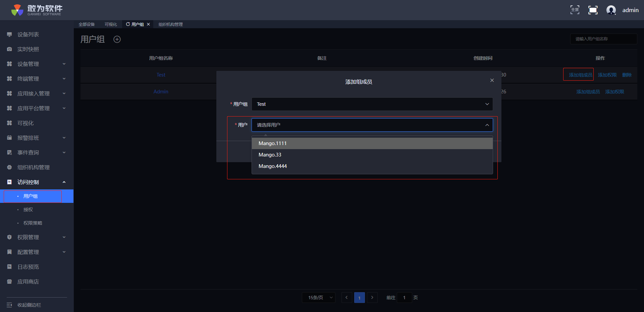Screen dimensions: 644x312
Task: Click 添加权限 for the Admin group
Action: pos(614,92)
